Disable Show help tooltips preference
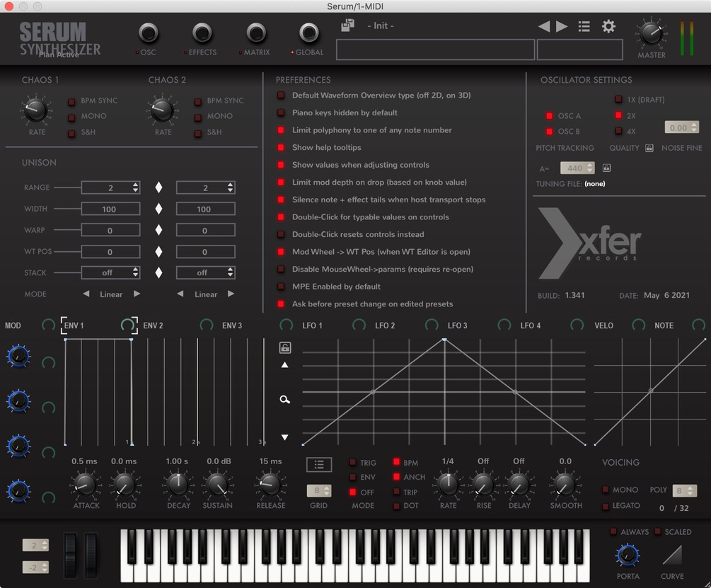Screen dimensions: 711x588 pyautogui.click(x=281, y=147)
